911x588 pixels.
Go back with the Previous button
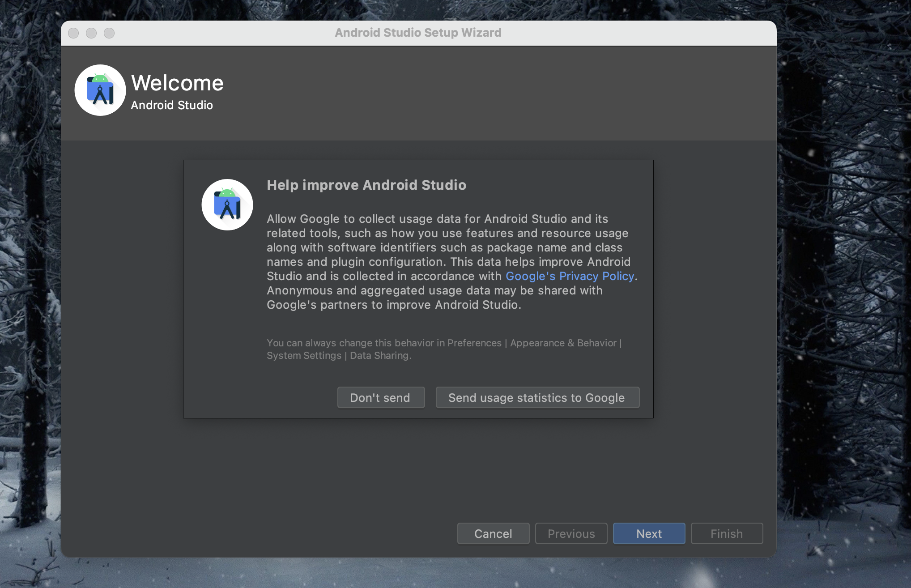571,533
